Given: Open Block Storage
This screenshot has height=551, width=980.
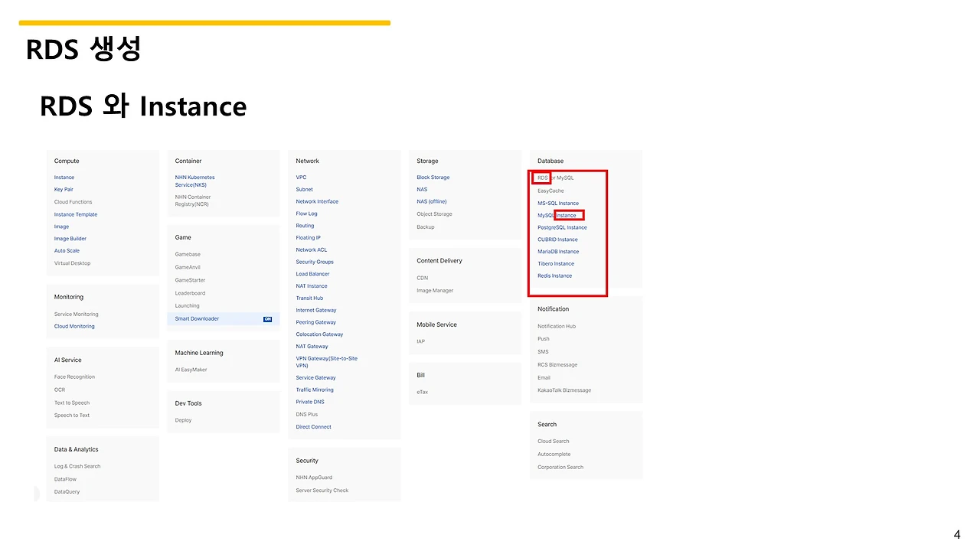Looking at the screenshot, I should click(433, 178).
